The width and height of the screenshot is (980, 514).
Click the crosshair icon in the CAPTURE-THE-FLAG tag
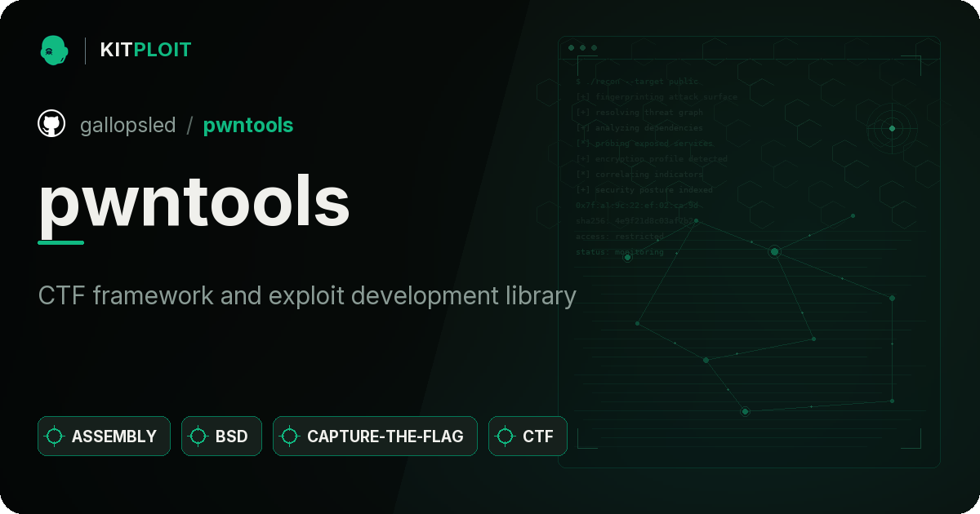(290, 436)
